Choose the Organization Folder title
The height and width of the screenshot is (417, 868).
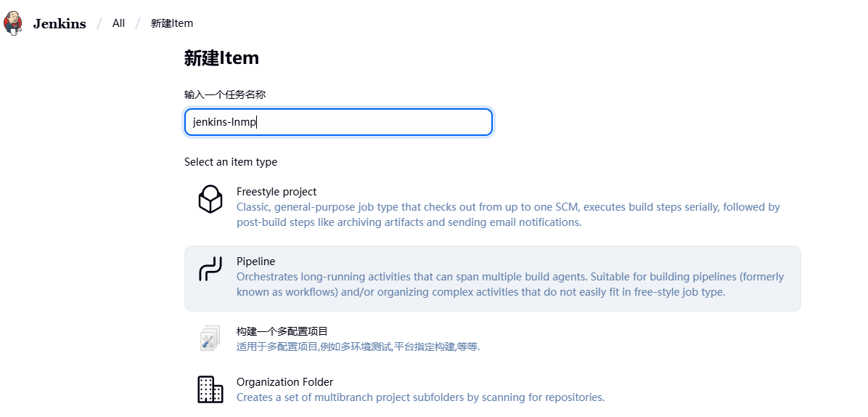pos(284,382)
